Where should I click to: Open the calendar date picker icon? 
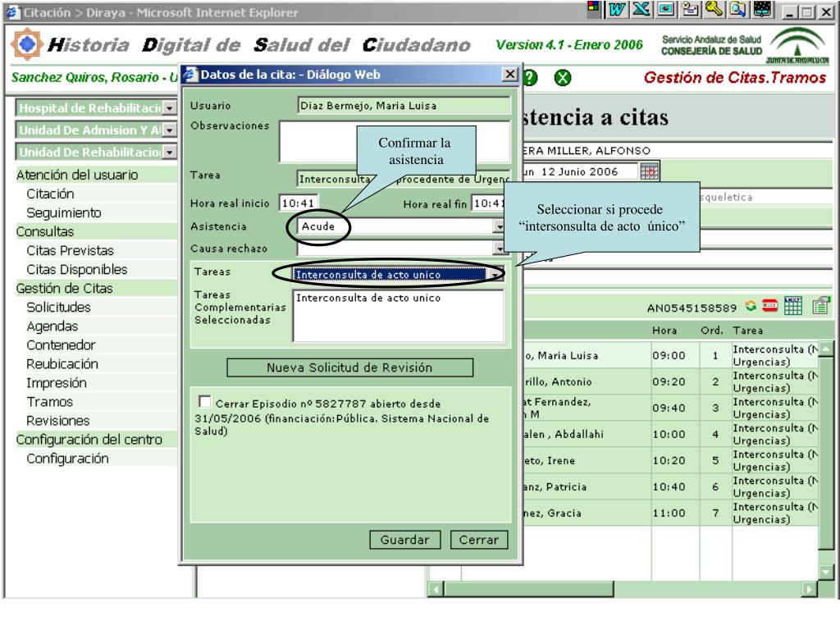(650, 171)
